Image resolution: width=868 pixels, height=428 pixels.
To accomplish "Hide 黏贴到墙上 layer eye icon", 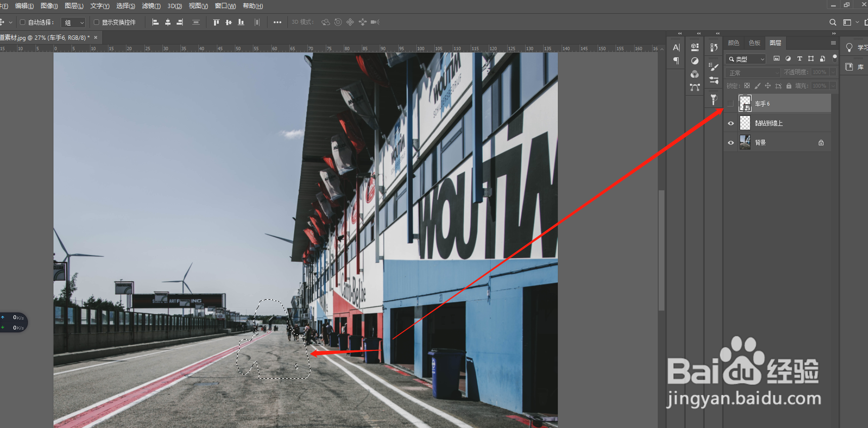I will [x=731, y=123].
